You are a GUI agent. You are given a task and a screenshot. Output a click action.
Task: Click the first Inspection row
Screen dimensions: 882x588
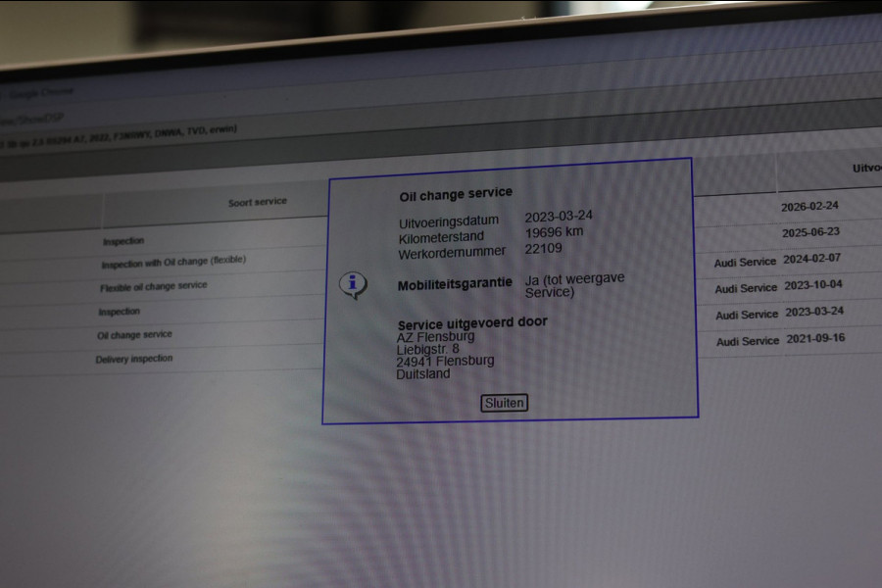pyautogui.click(x=123, y=241)
